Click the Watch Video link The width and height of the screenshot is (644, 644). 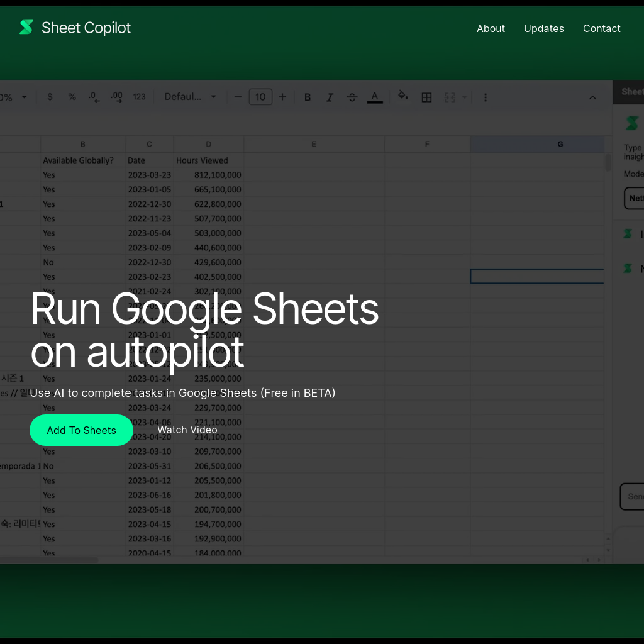coord(187,430)
